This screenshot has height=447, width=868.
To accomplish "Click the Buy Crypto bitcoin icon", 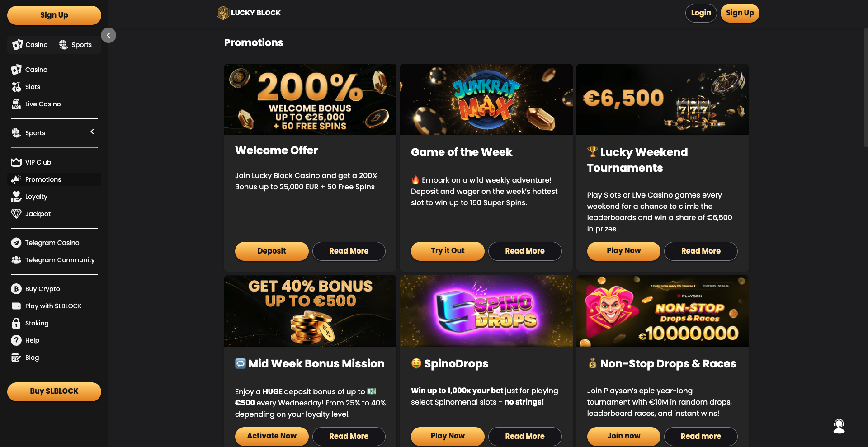I will (16, 289).
